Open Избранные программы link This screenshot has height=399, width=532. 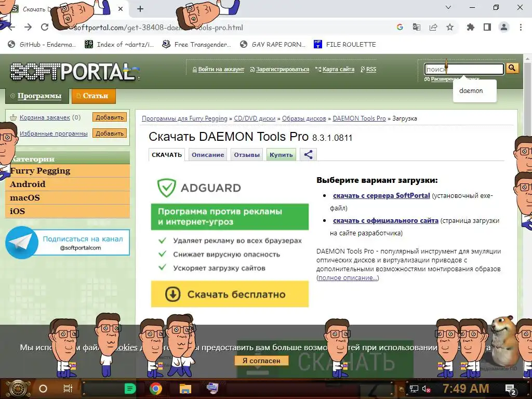(54, 134)
